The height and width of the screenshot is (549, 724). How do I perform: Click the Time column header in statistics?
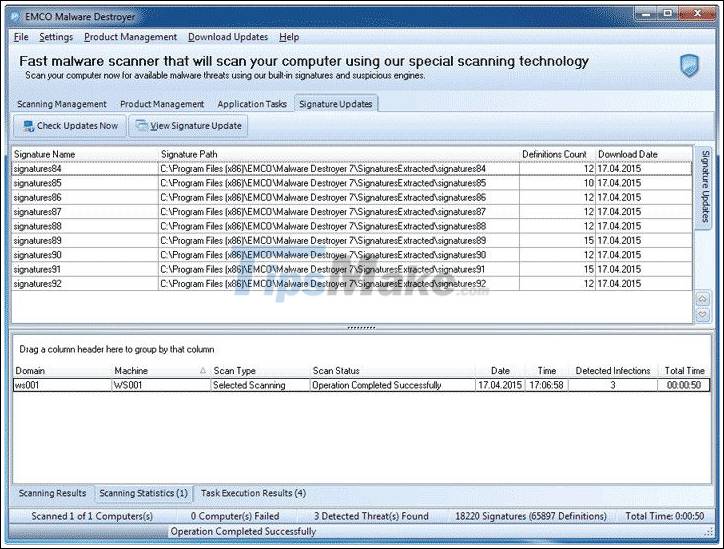547,371
